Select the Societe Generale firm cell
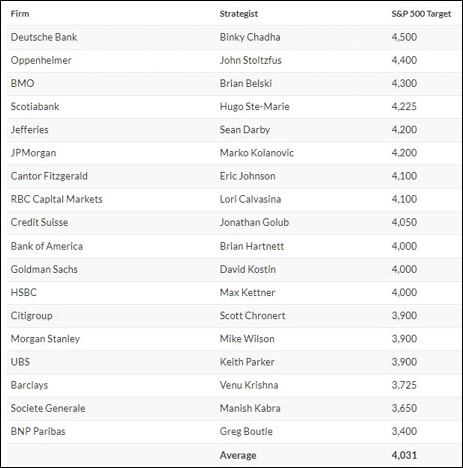Image resolution: width=463 pixels, height=468 pixels. click(48, 408)
